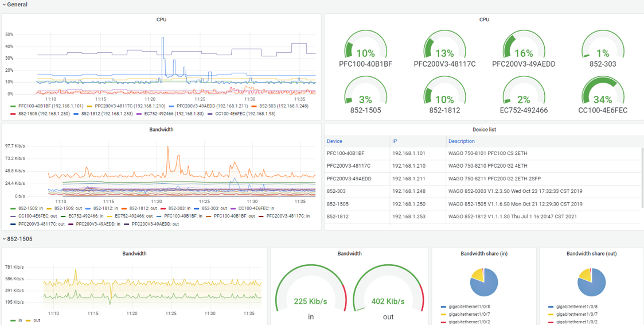Sort the table by IP column
This screenshot has width=644, height=325.
tap(395, 141)
